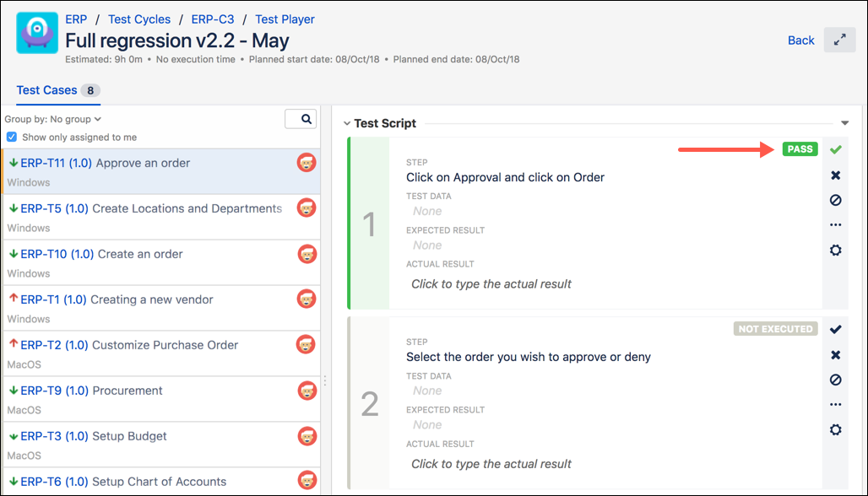The height and width of the screenshot is (496, 868).
Task: Navigate to Test Cycles breadcrumb
Action: click(139, 19)
